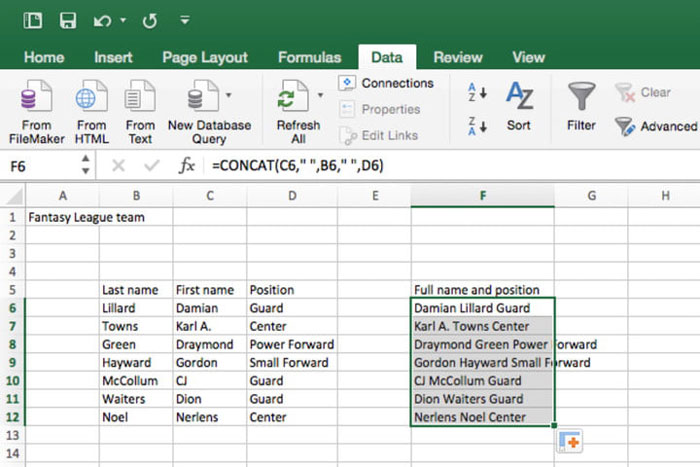Click cell containing 'Power Forward'

point(292,345)
